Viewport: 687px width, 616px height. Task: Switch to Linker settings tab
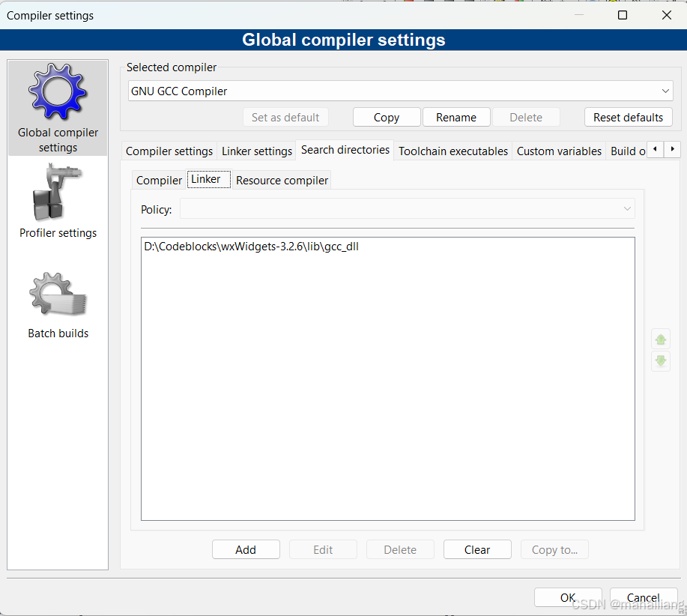pos(257,151)
